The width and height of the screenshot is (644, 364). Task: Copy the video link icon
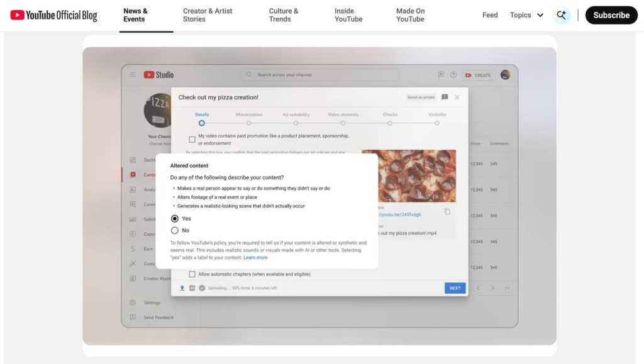coord(447,212)
